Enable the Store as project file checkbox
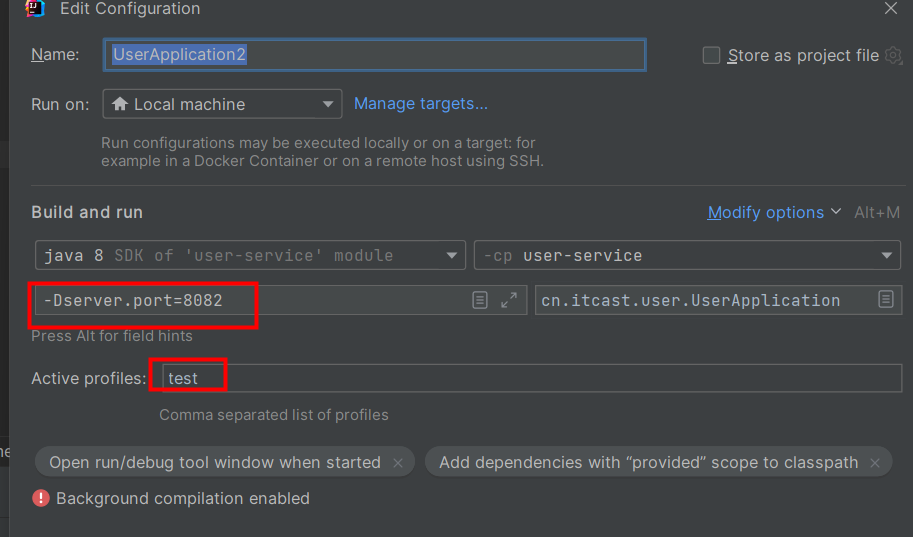This screenshot has width=913, height=537. pos(711,56)
